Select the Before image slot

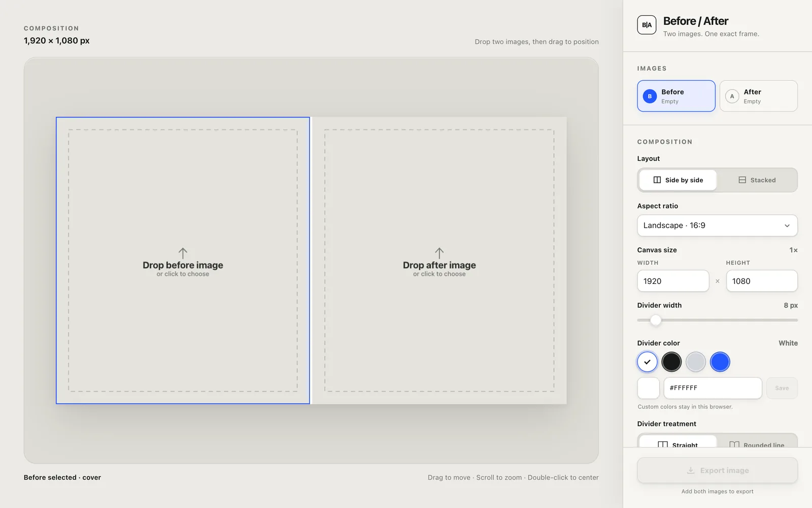676,96
